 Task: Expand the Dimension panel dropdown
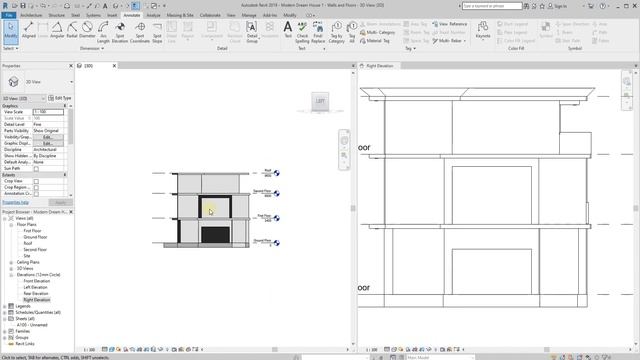(x=92, y=49)
